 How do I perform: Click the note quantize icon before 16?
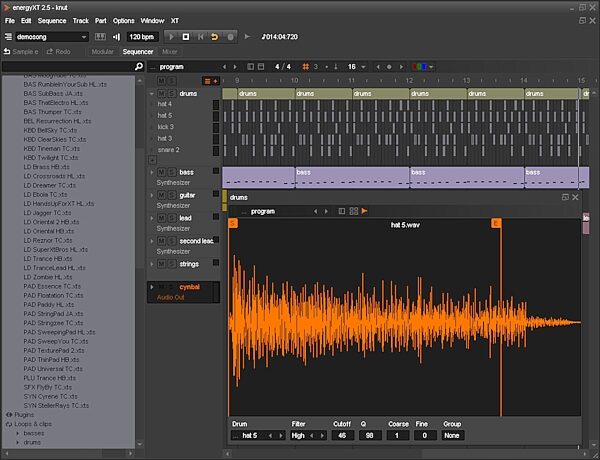[x=336, y=67]
